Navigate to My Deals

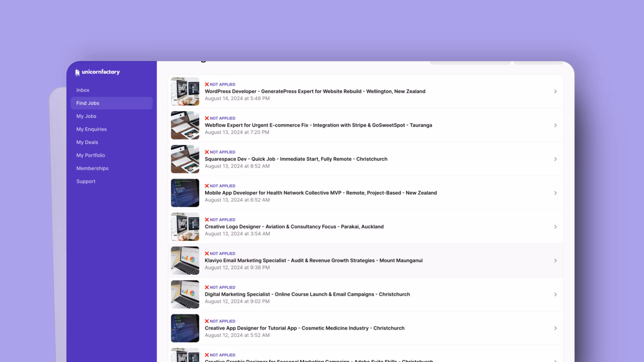click(x=87, y=142)
